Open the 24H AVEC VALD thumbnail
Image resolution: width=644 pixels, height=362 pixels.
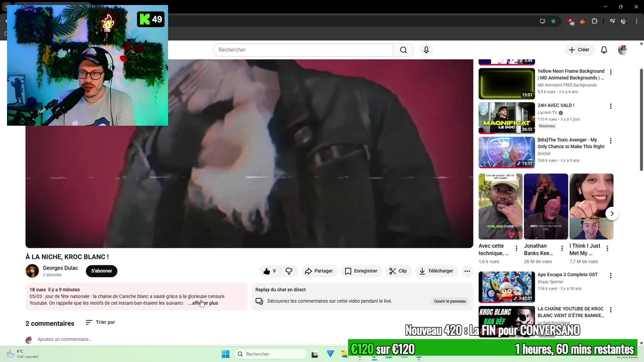tap(507, 118)
